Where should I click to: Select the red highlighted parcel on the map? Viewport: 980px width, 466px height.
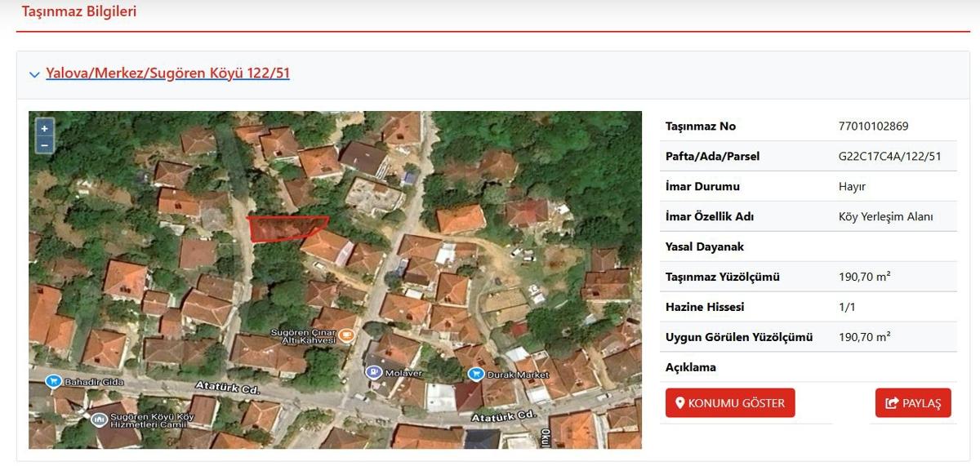pyautogui.click(x=286, y=229)
